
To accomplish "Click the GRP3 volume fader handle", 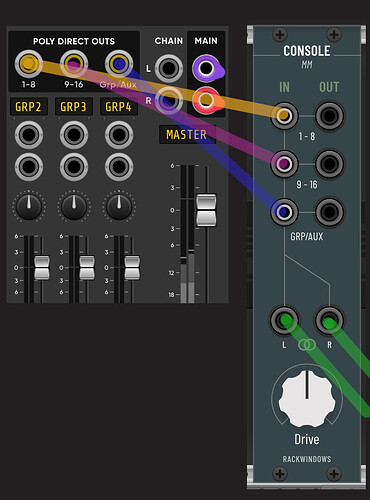I will 87,268.
